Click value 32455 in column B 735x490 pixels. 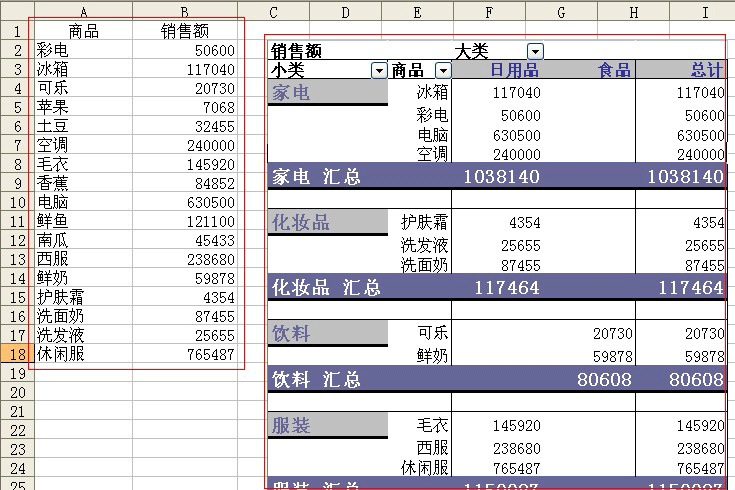(x=185, y=126)
